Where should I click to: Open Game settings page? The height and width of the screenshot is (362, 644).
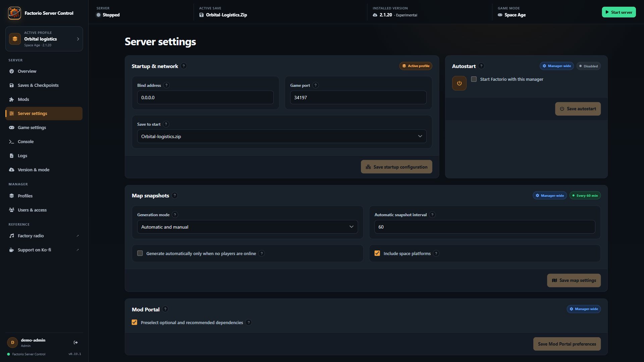click(x=44, y=127)
